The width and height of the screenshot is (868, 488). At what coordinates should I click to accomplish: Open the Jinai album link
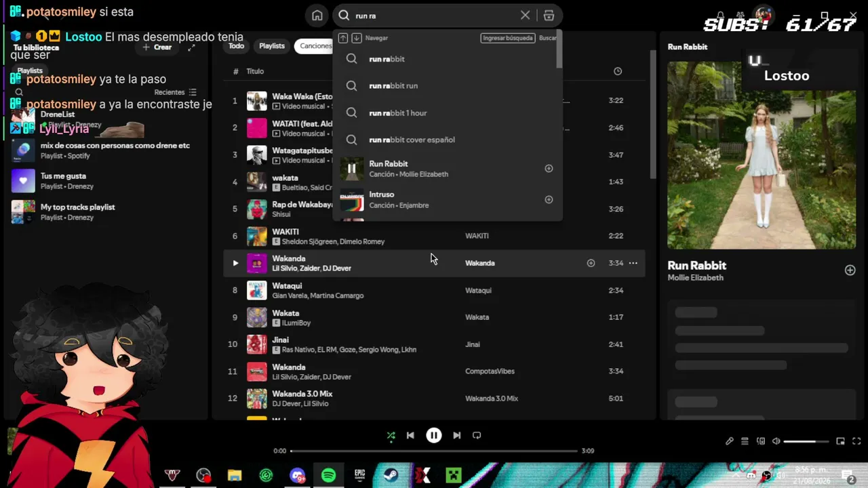tap(473, 344)
